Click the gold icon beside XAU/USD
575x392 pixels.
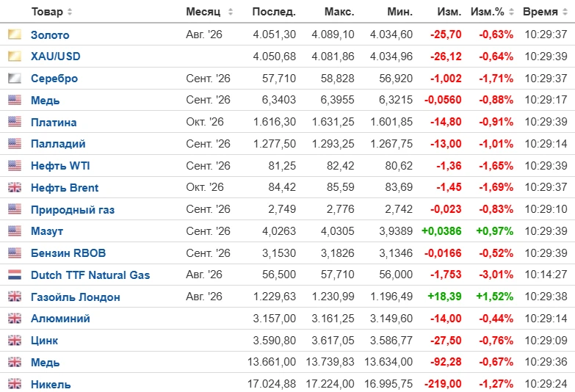click(15, 56)
